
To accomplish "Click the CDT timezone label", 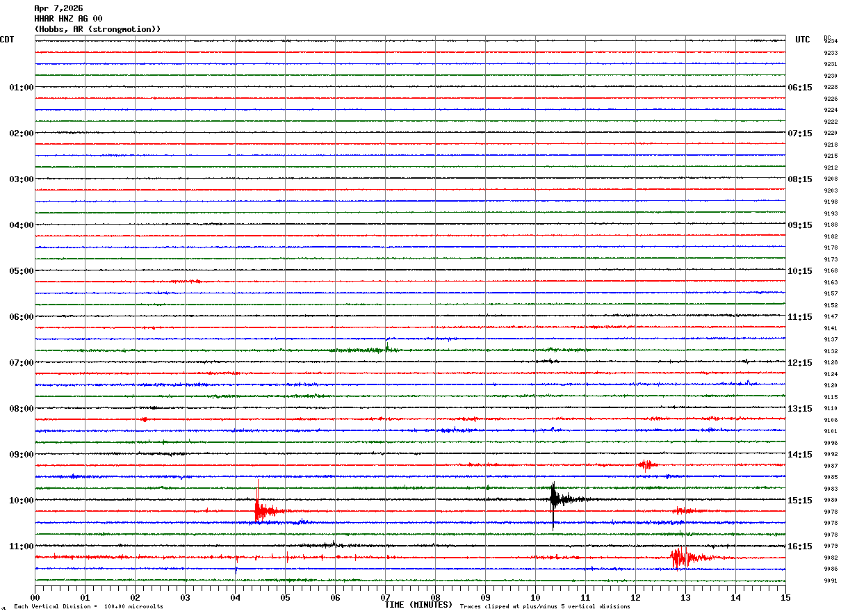I will [x=7, y=40].
